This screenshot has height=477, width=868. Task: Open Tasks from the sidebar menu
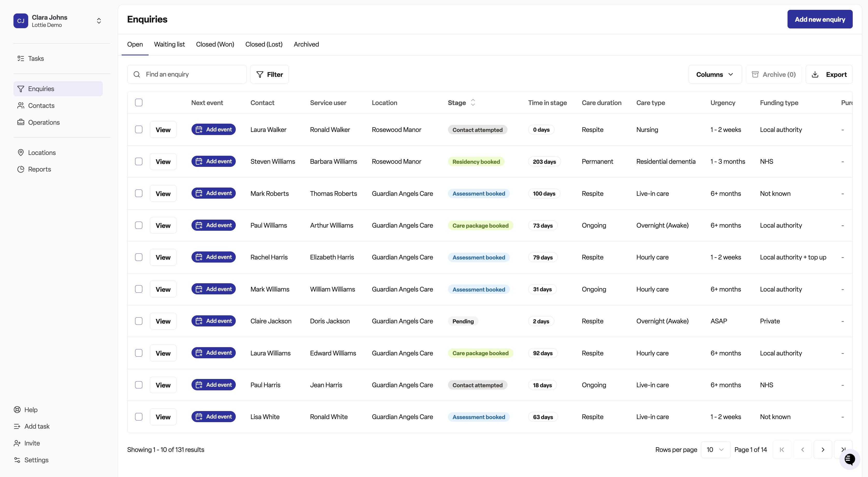pos(58,58)
